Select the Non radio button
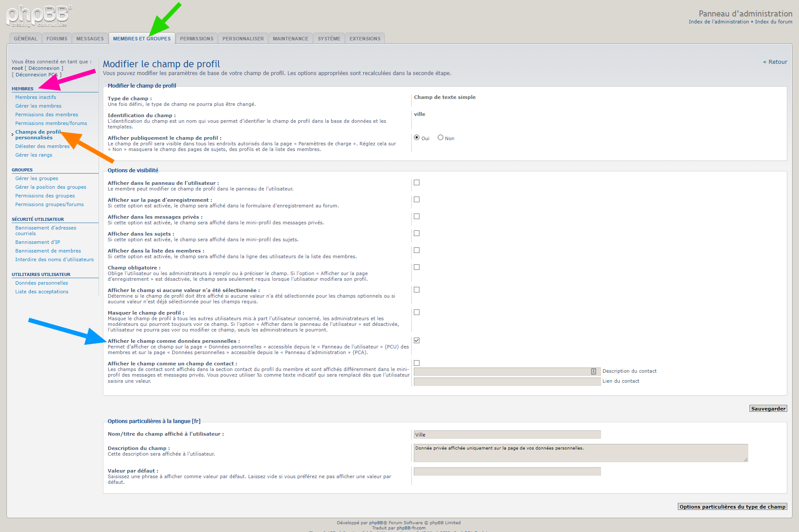 (440, 138)
